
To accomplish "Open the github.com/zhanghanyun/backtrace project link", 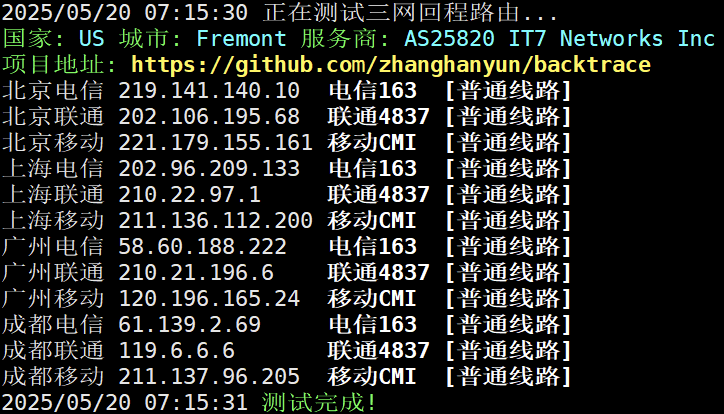I will coord(391,65).
